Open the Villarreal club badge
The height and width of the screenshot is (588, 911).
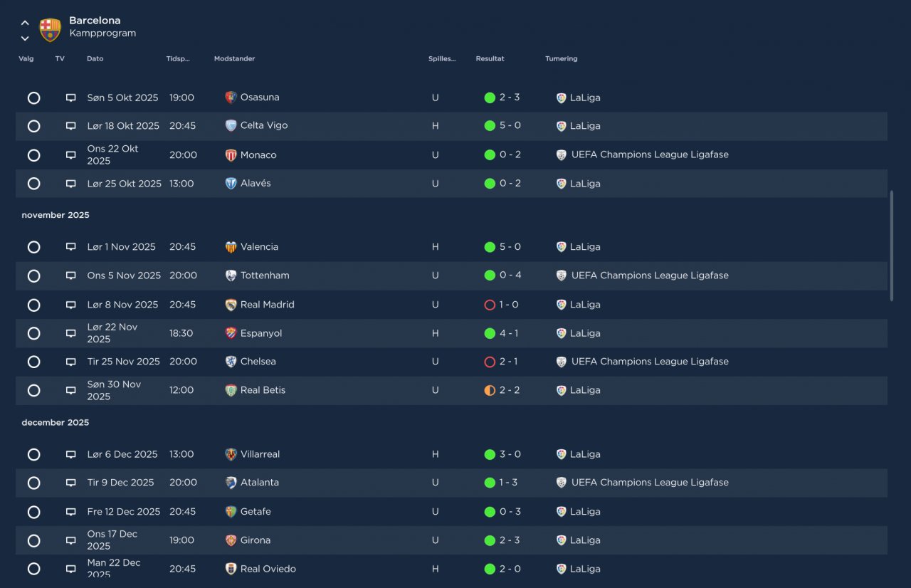231,454
